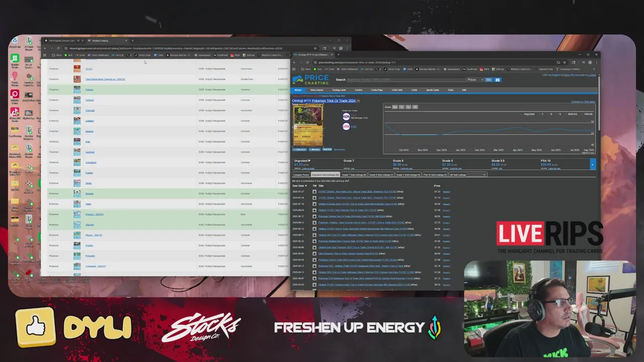
Task: Switch to the Compare Prices tab
Action: point(301,174)
